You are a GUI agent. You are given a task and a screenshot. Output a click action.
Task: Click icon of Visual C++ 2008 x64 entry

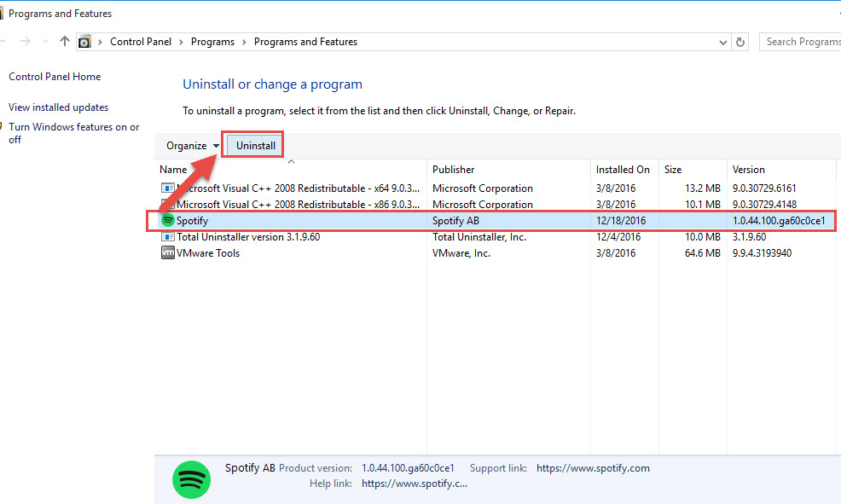[168, 188]
